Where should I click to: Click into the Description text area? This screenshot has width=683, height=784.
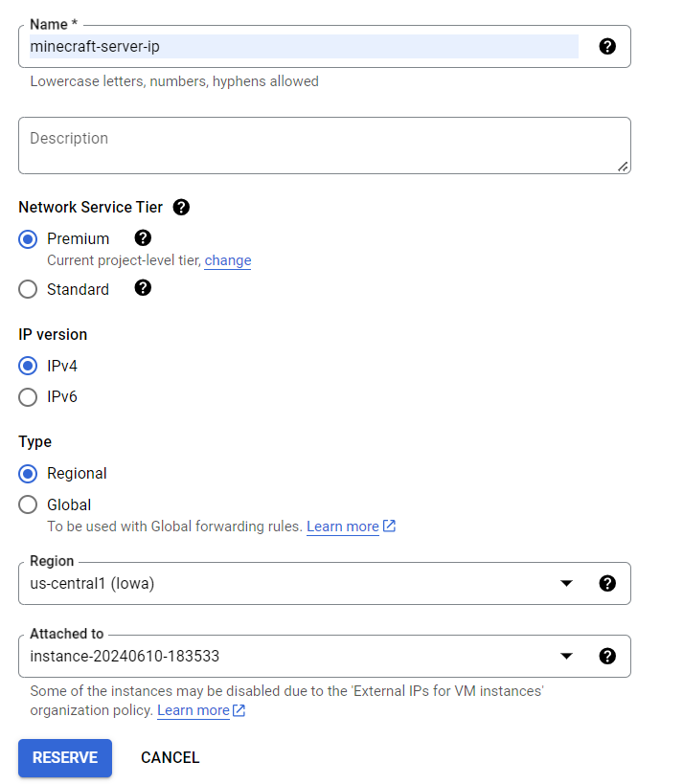pos(324,146)
